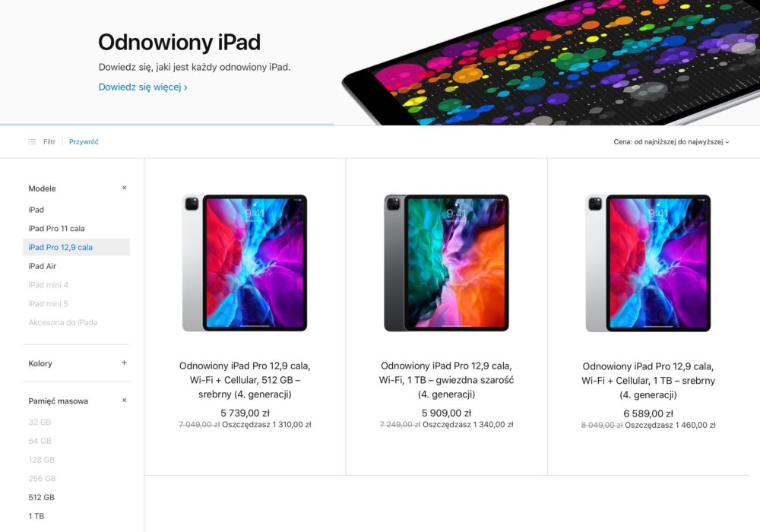The width and height of the screenshot is (760, 532).
Task: Filter by 1 TB storage
Action: 36,517
